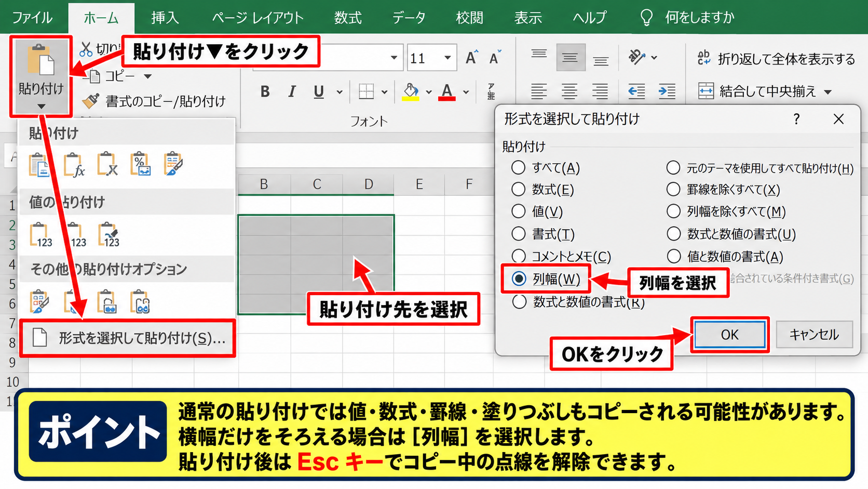
Task: Select the Paste Values 123 first icon
Action: pos(40,235)
